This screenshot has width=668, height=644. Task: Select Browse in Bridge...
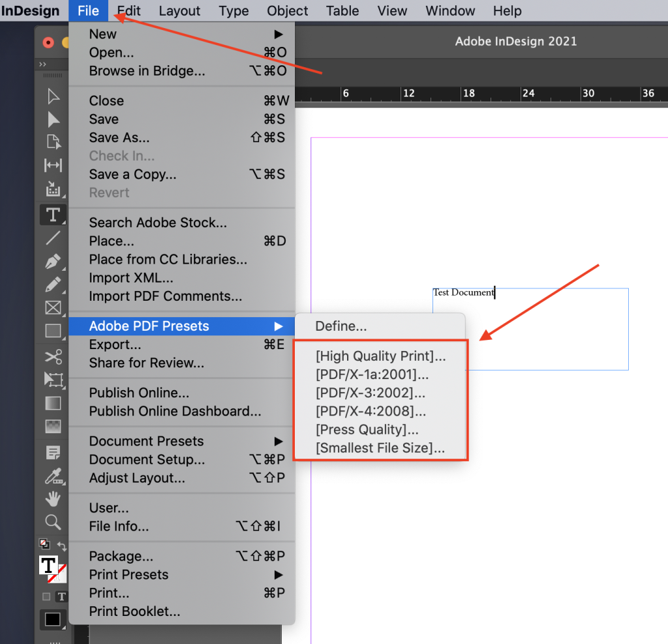point(182,70)
